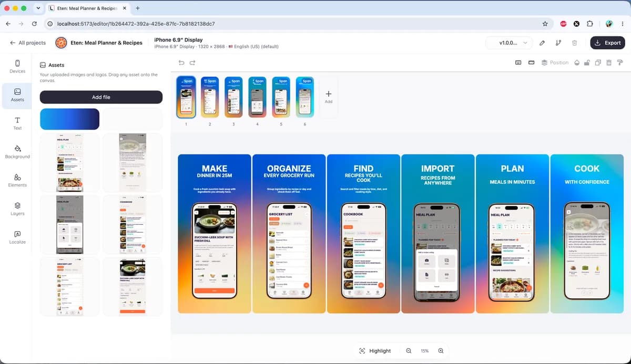Image resolution: width=631 pixels, height=364 pixels.
Task: Click the iPhone 6.9" Display title
Action: [178, 40]
